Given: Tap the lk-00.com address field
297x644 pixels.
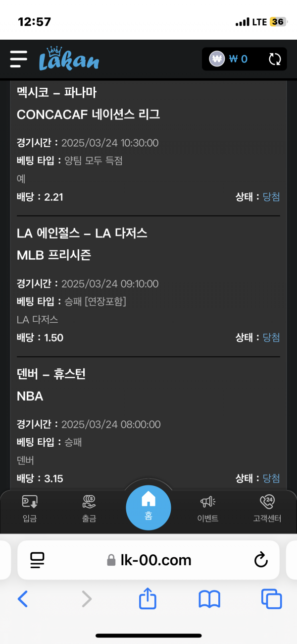Looking at the screenshot, I should coord(148,560).
